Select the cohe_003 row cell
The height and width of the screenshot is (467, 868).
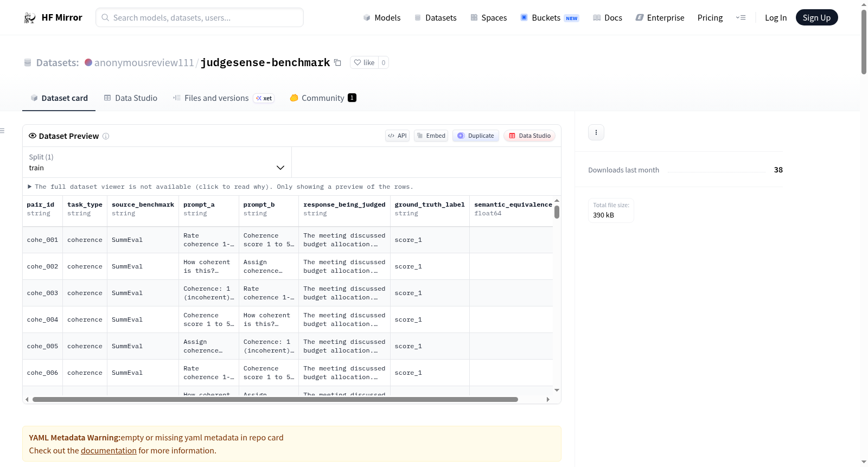click(42, 293)
